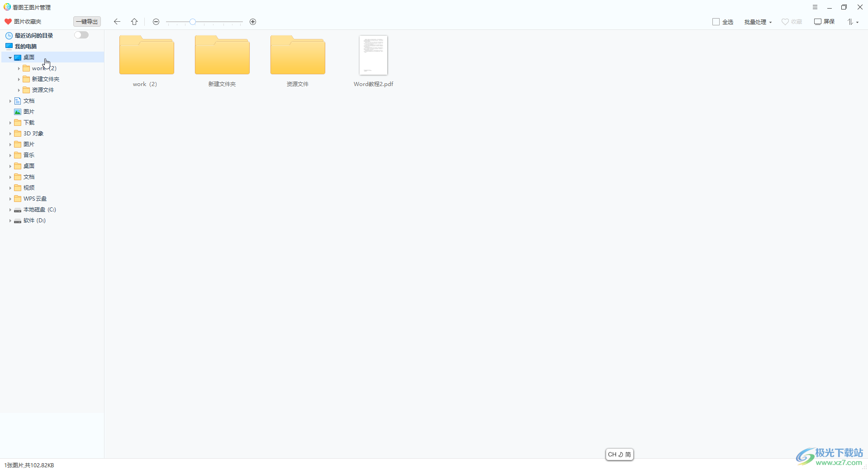Select work (2) folder in tree
The image size is (868, 470).
[44, 68]
